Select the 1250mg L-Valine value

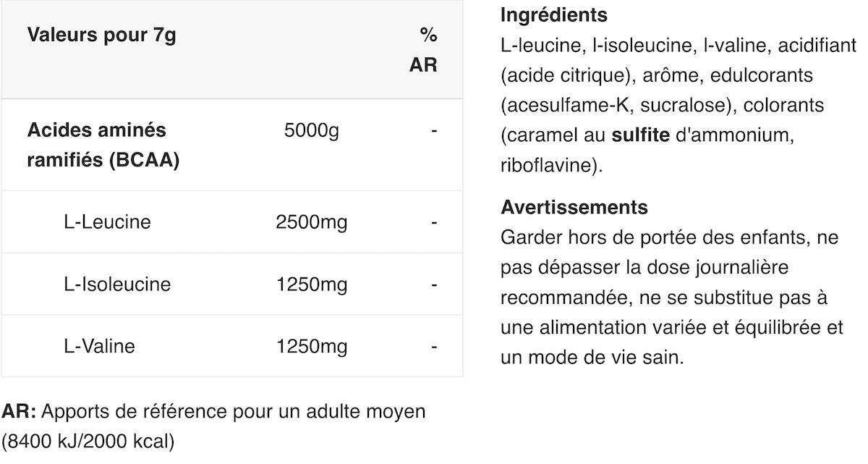point(312,346)
